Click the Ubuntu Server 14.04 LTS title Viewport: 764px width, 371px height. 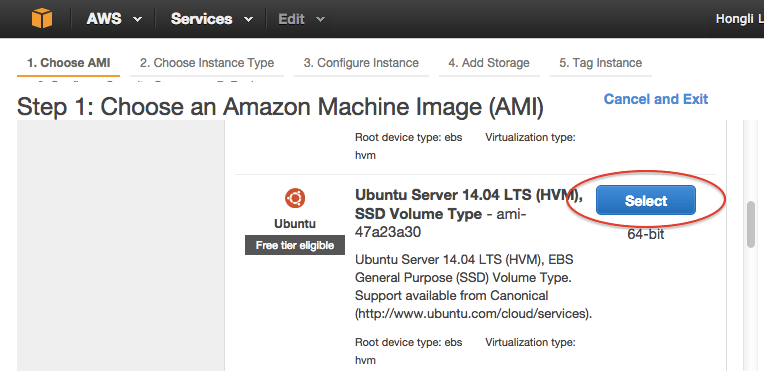(x=469, y=204)
